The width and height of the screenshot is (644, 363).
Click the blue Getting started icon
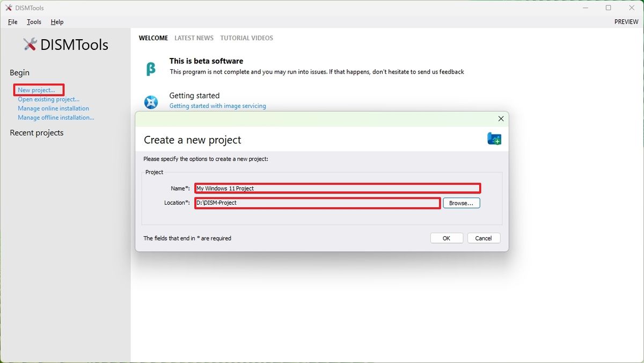(151, 101)
